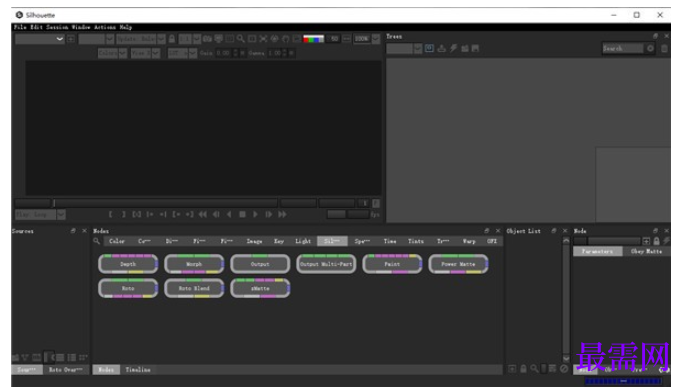
Task: Click the viewer lock icon
Action: click(172, 39)
